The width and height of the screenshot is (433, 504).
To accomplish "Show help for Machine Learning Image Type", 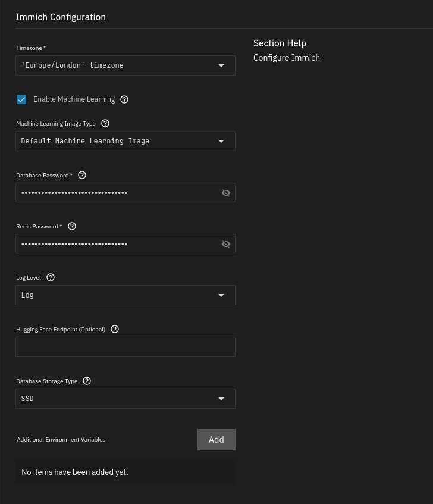I will (x=105, y=123).
